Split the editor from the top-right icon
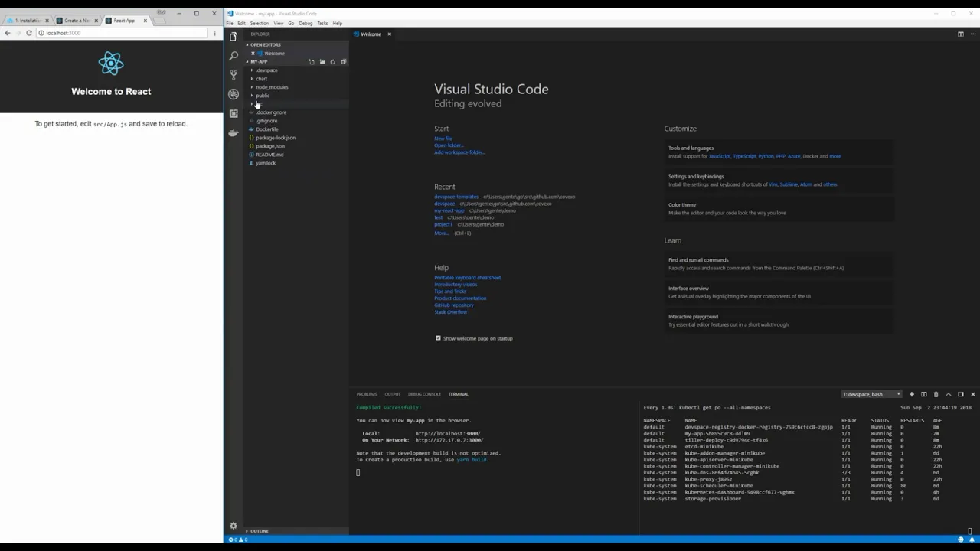This screenshot has width=980, height=551. (961, 34)
